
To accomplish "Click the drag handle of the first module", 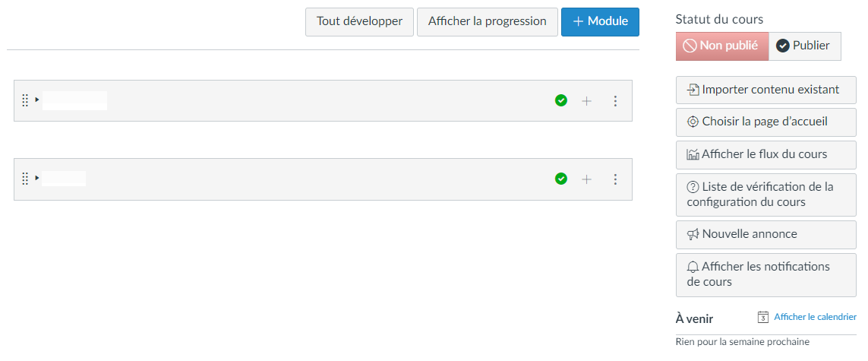I will tap(25, 101).
